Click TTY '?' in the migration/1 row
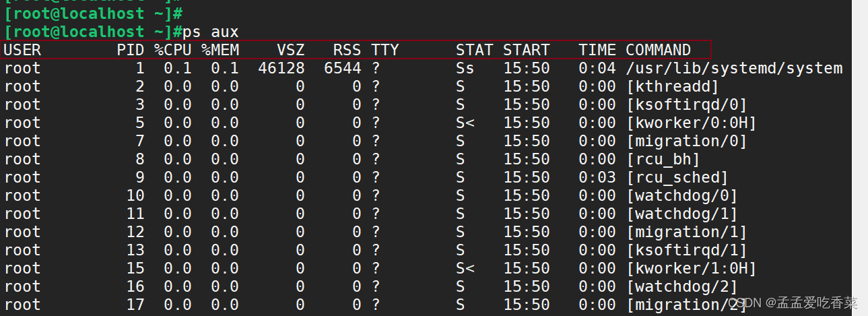The height and width of the screenshot is (316, 868). pyautogui.click(x=376, y=232)
